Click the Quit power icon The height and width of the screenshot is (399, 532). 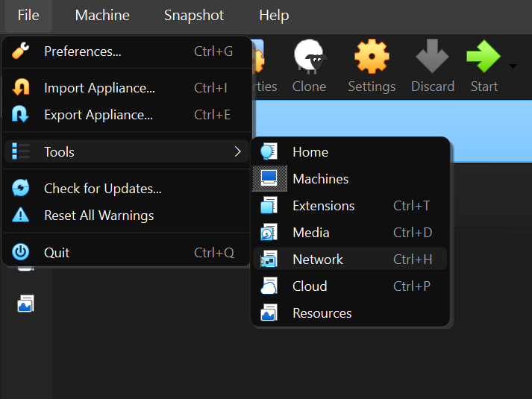coord(21,253)
